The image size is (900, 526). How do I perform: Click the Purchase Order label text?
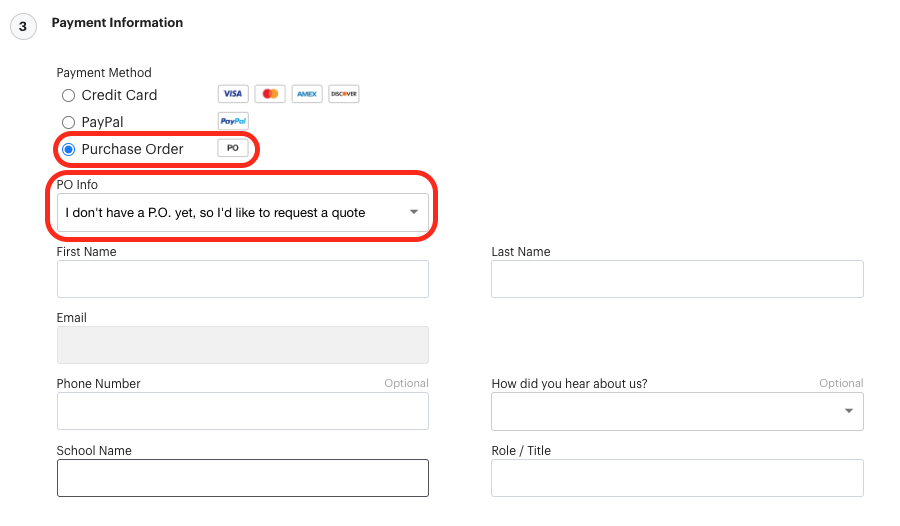(x=132, y=149)
